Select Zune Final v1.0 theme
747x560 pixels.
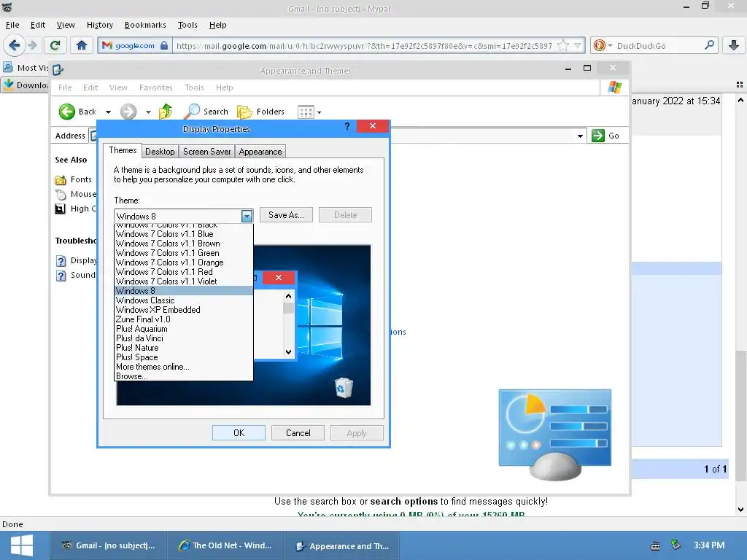pos(183,319)
